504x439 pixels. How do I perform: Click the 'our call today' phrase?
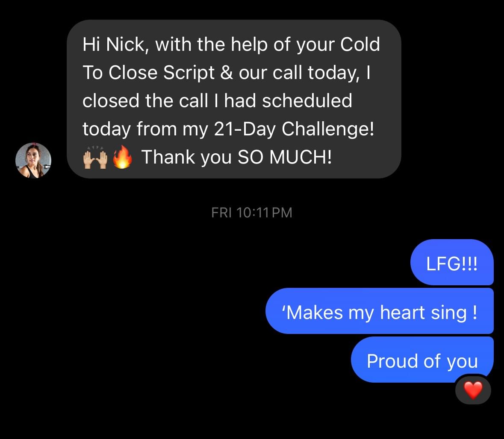[299, 73]
